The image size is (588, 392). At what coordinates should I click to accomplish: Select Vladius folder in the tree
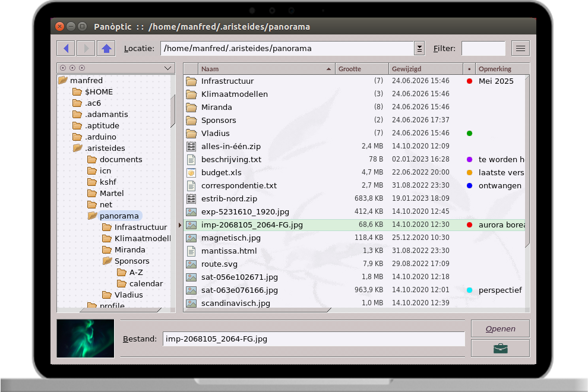click(129, 295)
